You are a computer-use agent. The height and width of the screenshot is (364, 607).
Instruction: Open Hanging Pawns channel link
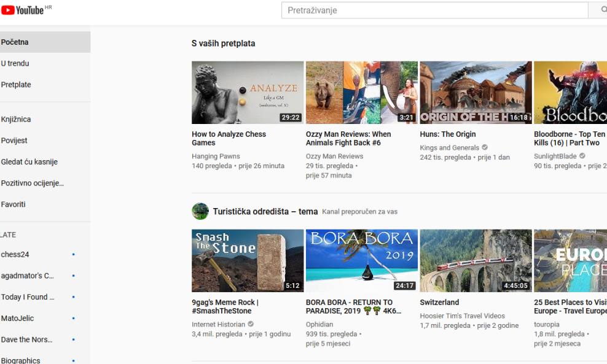(x=216, y=157)
